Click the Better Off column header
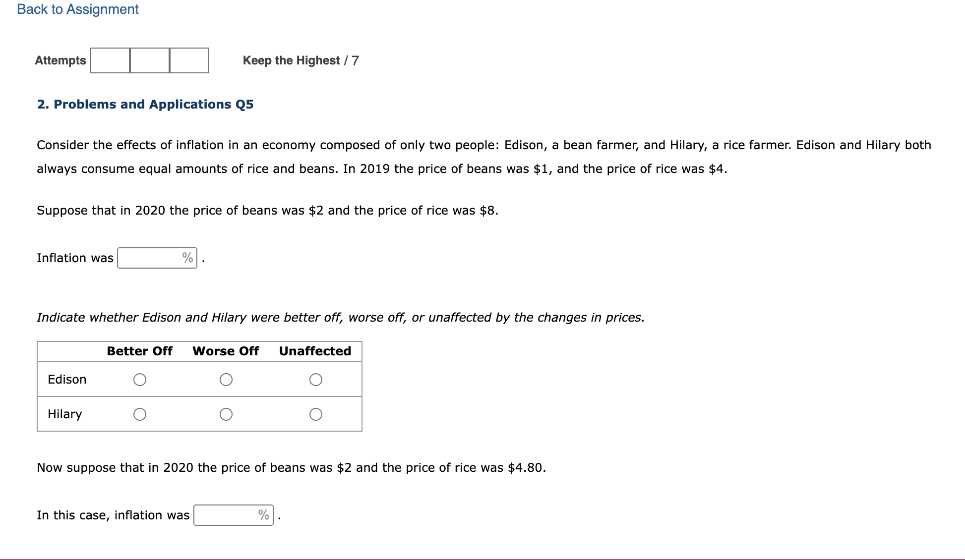The image size is (965, 560). point(139,351)
